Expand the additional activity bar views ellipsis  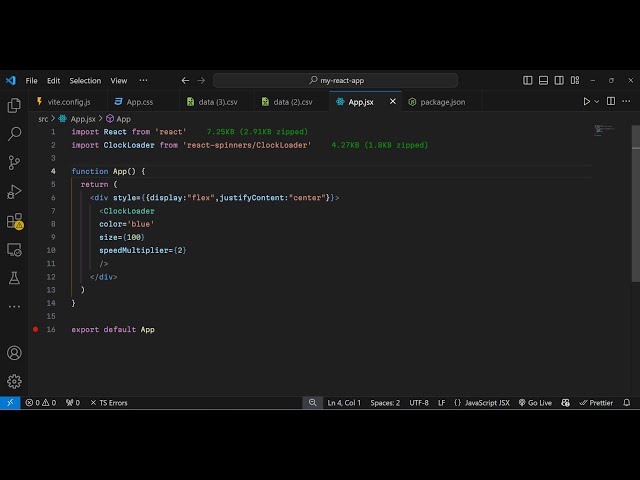(14, 306)
